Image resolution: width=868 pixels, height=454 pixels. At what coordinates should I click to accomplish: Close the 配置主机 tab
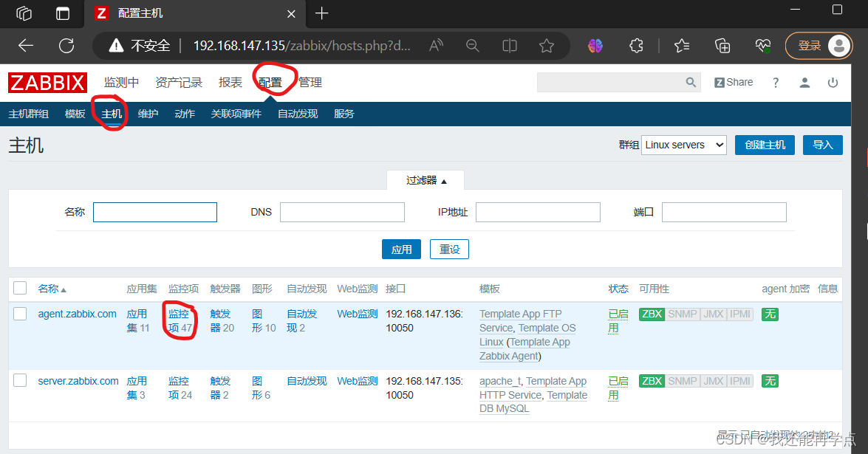(291, 14)
